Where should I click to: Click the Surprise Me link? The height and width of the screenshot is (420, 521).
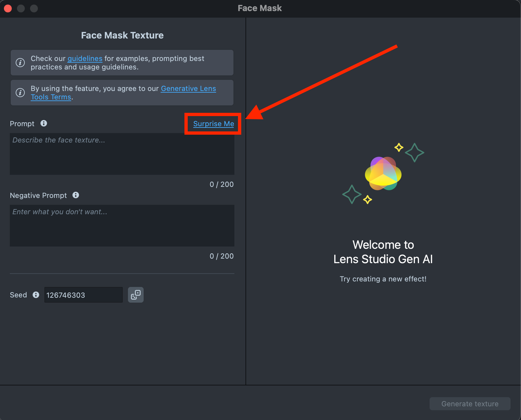tap(213, 124)
